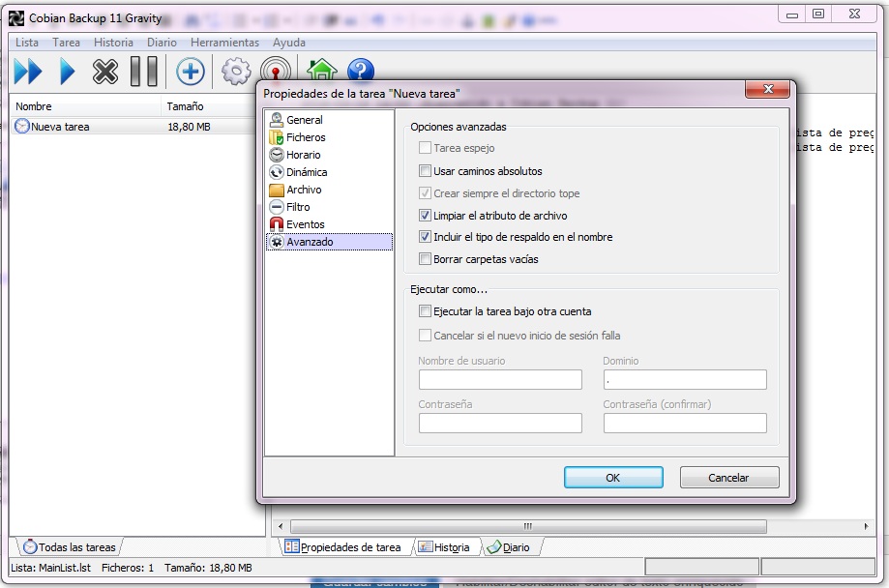
Task: Select the Ficheros section label
Action: (306, 137)
